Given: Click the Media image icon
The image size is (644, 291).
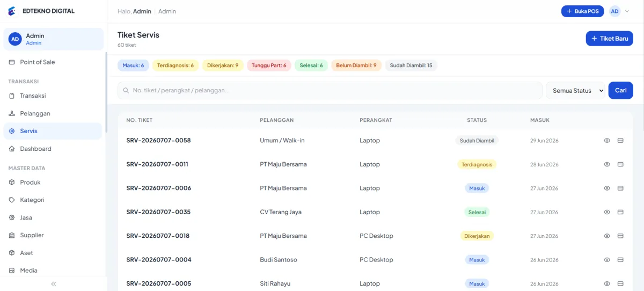Looking at the screenshot, I should tap(12, 271).
